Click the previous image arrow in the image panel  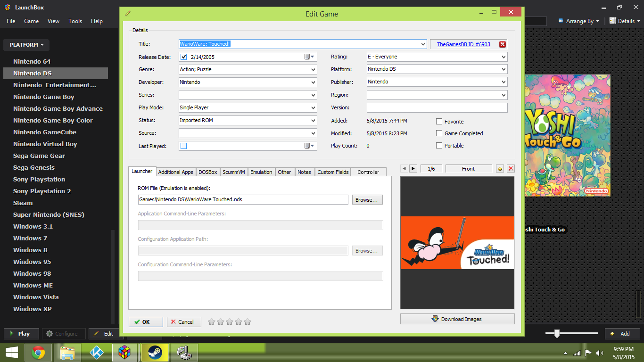pos(404,168)
